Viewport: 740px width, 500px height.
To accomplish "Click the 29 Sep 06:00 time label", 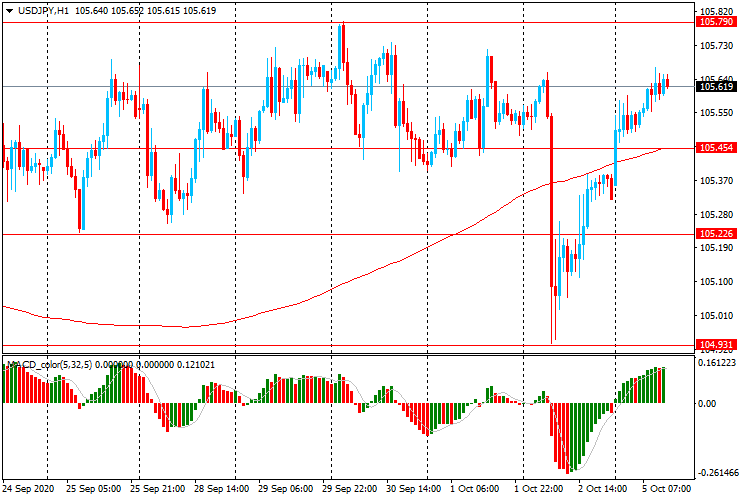I will coord(286,489).
